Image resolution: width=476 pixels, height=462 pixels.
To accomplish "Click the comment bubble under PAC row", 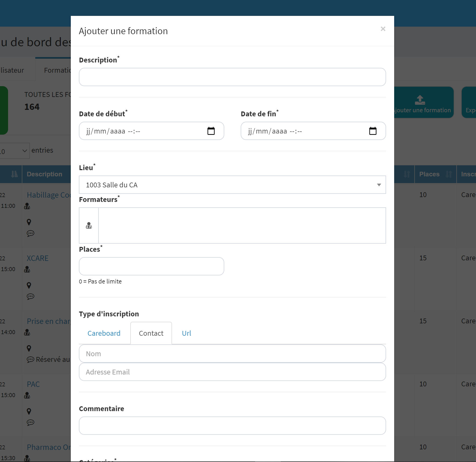I will pyautogui.click(x=30, y=423).
